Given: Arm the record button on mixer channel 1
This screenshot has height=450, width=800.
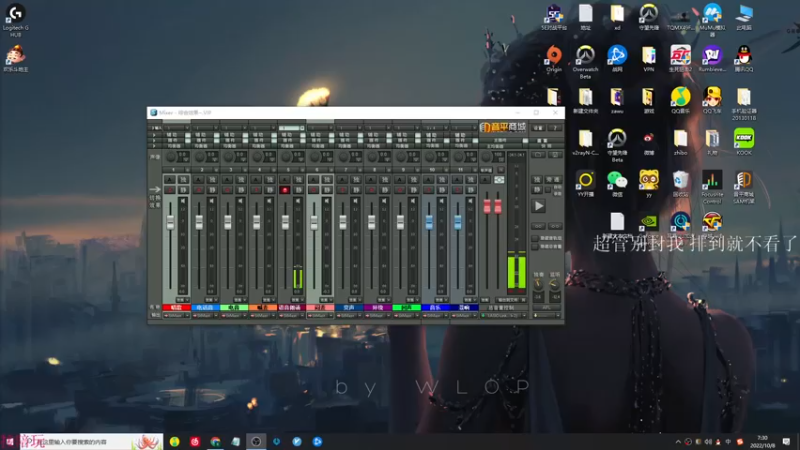Looking at the screenshot, I should (x=170, y=190).
